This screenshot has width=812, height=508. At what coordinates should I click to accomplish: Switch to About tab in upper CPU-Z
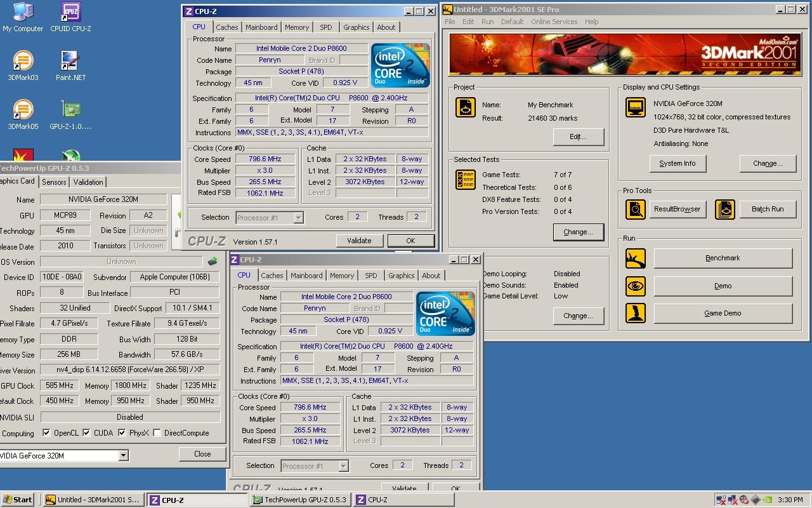[x=386, y=27]
